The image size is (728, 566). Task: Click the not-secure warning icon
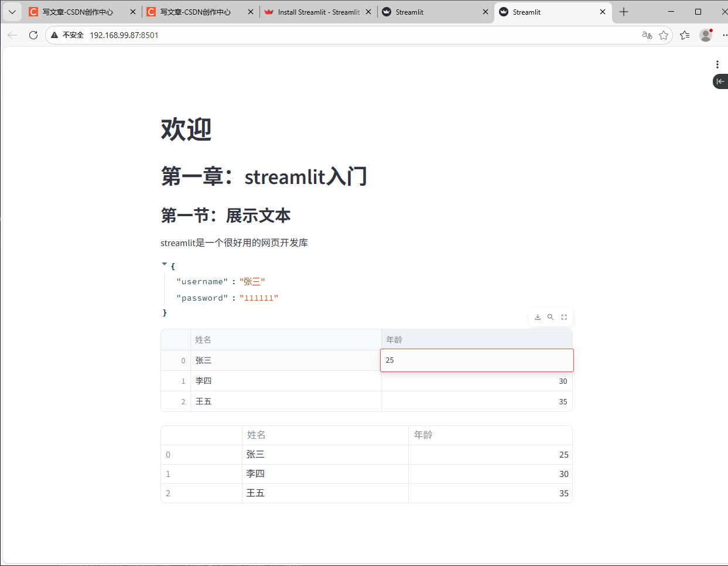[54, 35]
